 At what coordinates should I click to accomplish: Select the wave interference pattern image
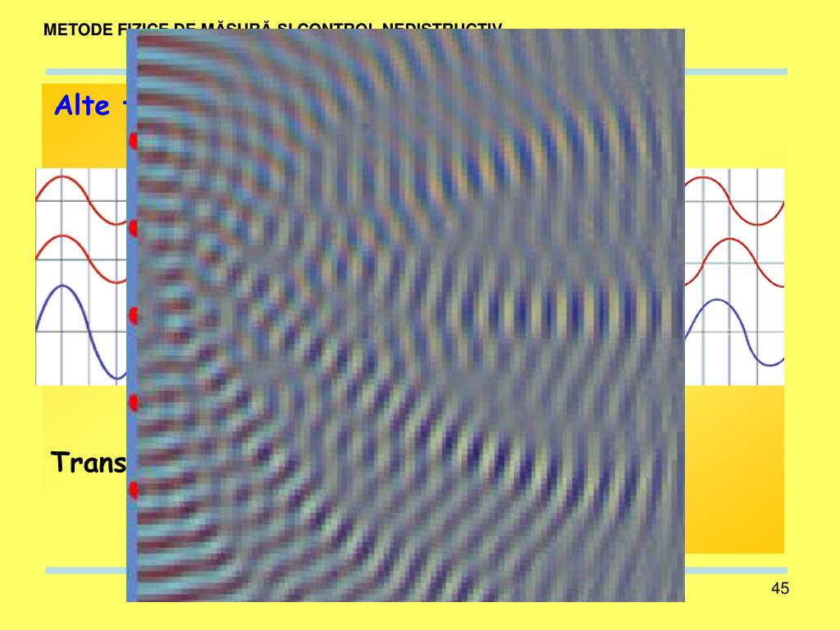pos(405,315)
